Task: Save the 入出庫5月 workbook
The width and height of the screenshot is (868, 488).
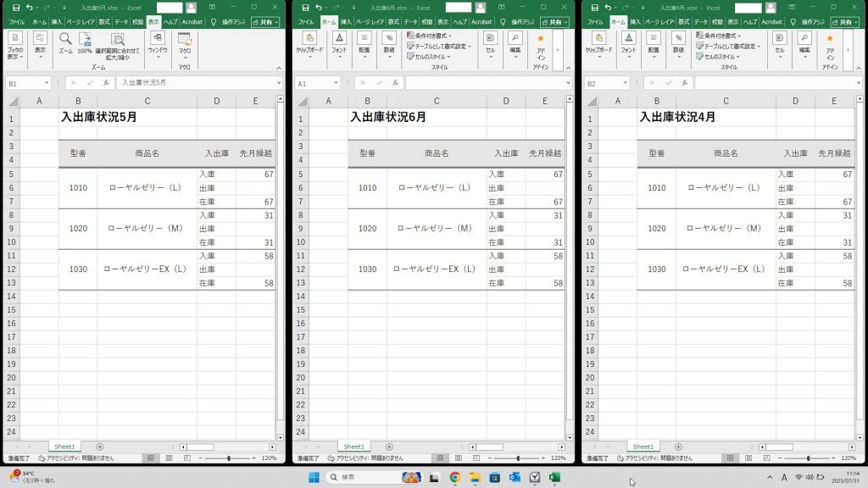Action: (16, 8)
